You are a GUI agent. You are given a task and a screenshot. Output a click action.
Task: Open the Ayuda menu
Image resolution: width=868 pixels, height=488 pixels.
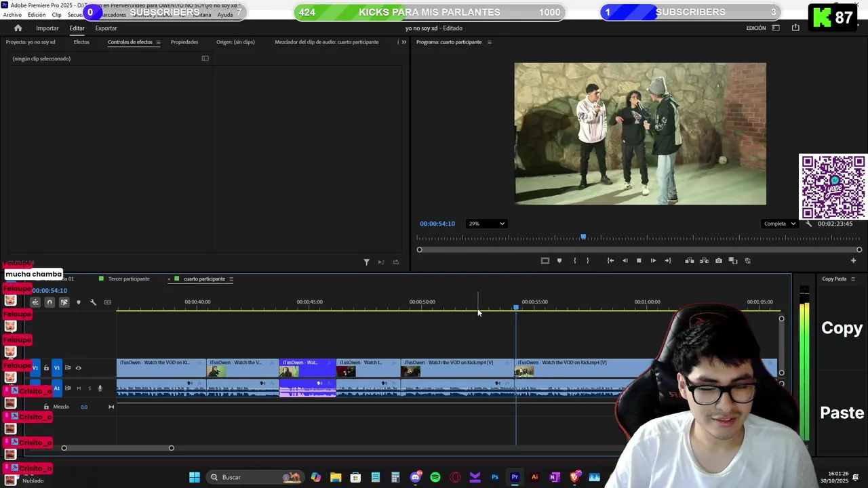coord(224,15)
